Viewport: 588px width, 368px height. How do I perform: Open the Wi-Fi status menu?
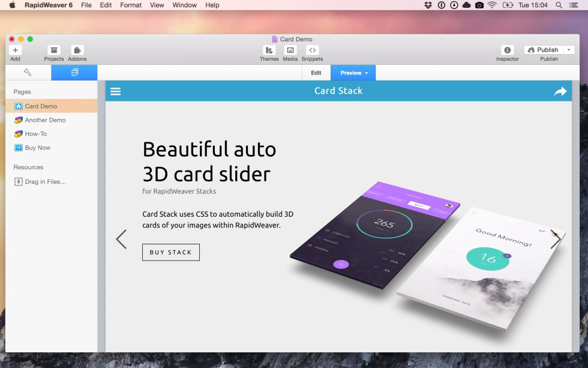[x=492, y=5]
